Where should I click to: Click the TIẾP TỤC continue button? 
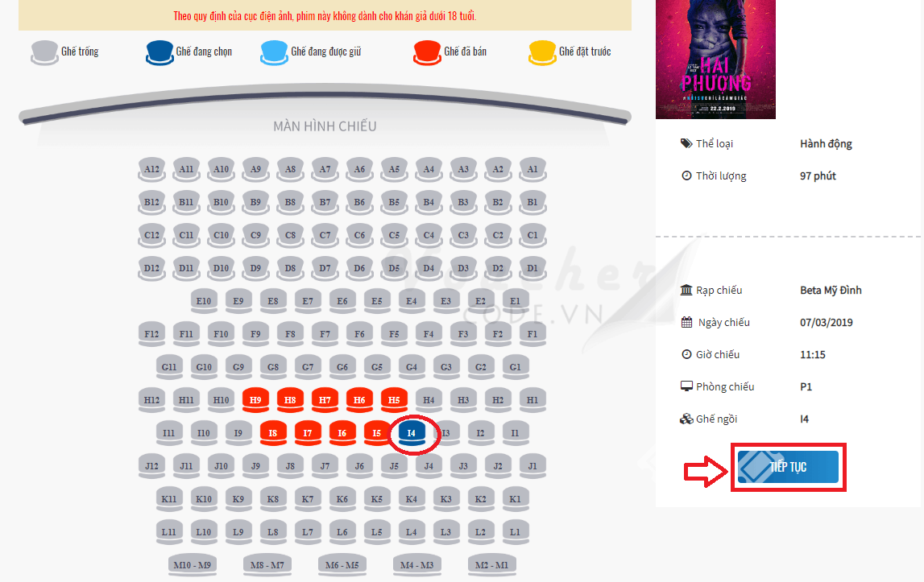(x=788, y=467)
